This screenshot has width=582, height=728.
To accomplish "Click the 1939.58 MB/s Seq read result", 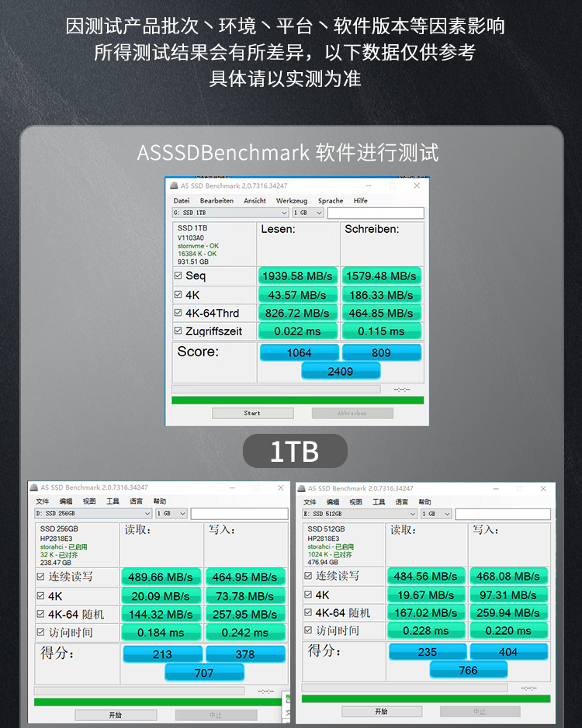I will tap(297, 276).
